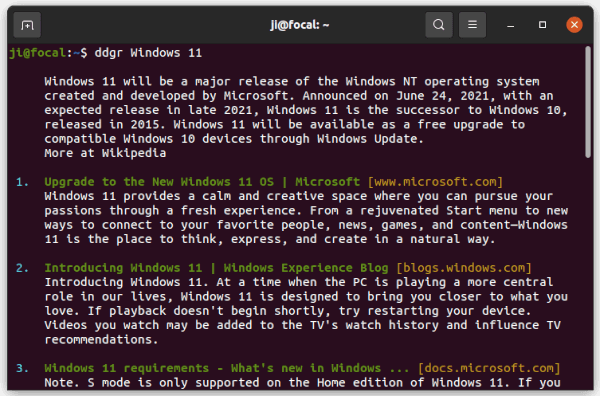Click line 'created and developed by Microsoft'
Screen dimensions: 600x396
click(x=299, y=96)
